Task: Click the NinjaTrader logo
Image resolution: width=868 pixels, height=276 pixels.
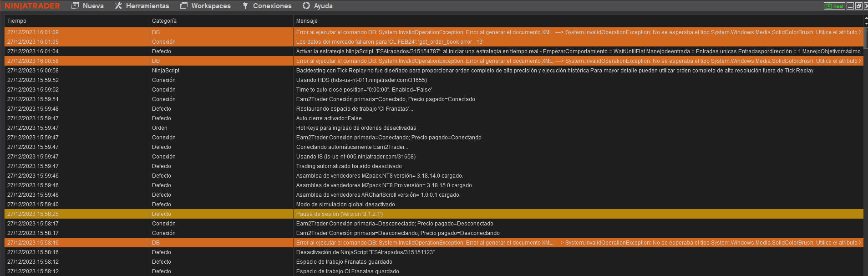Action: click(32, 6)
